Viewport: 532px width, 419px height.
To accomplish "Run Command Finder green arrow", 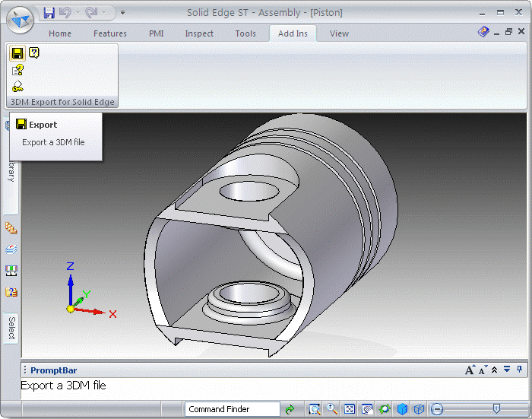I will pyautogui.click(x=290, y=409).
